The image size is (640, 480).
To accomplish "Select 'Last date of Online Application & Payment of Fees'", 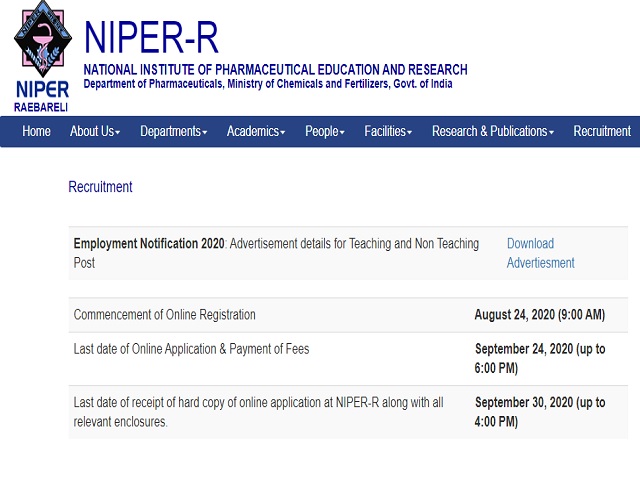I will pos(191,349).
